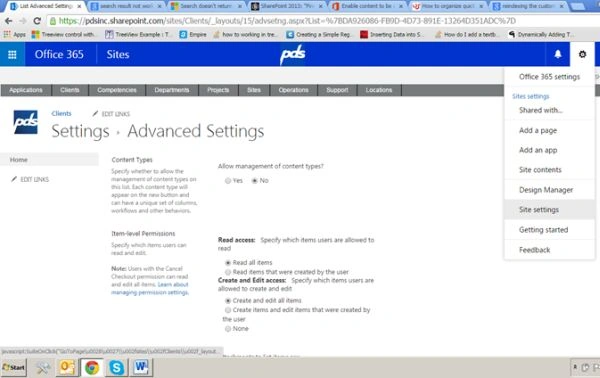Open the tools icon in taskbar
The width and height of the screenshot is (600, 378).
[43, 367]
